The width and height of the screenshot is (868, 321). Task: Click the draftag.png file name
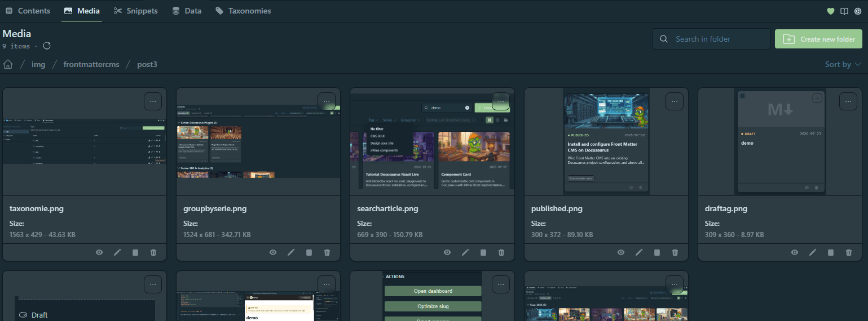tap(726, 209)
